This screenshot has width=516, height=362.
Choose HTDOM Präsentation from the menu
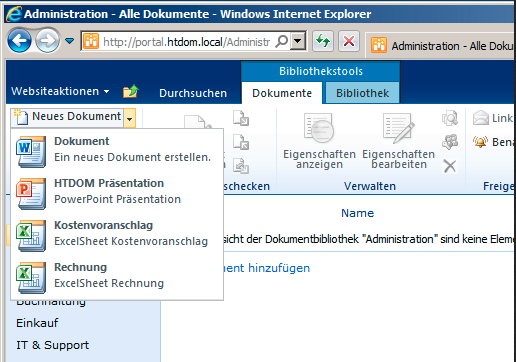[117, 191]
